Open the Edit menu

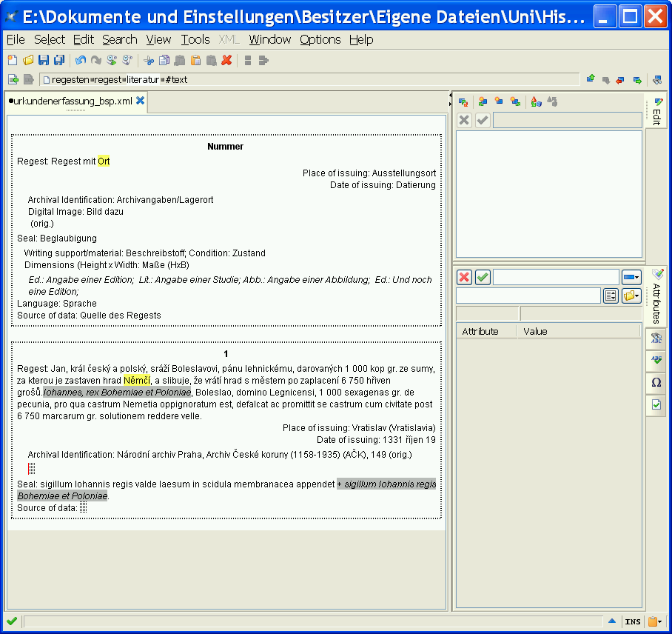point(83,39)
